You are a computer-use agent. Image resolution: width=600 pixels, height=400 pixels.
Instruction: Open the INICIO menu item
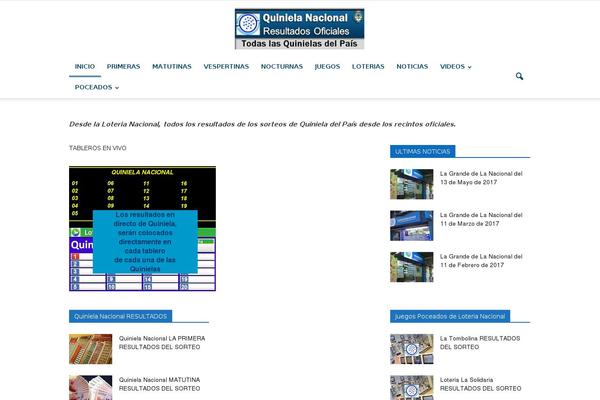(x=85, y=67)
